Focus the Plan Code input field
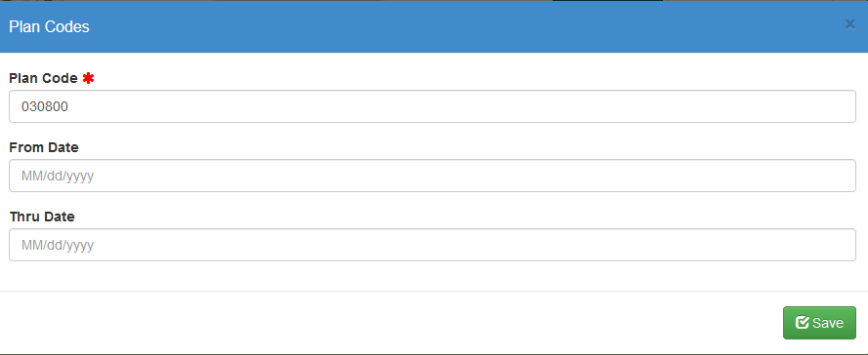The width and height of the screenshot is (868, 355). click(433, 106)
